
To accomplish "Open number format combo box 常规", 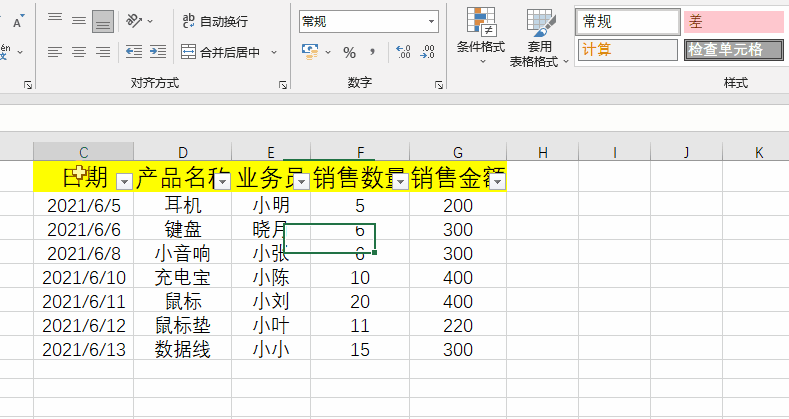I will point(369,22).
